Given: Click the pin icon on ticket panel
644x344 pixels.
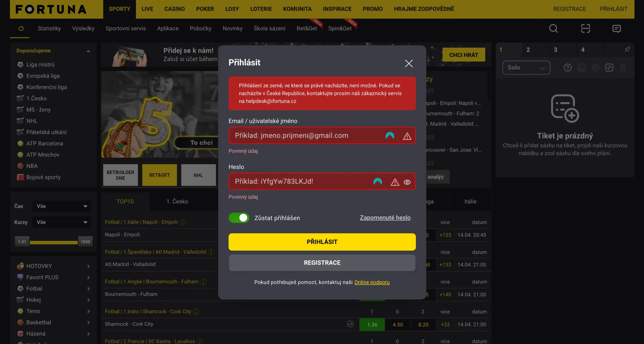Looking at the screenshot, I should click(x=627, y=49).
